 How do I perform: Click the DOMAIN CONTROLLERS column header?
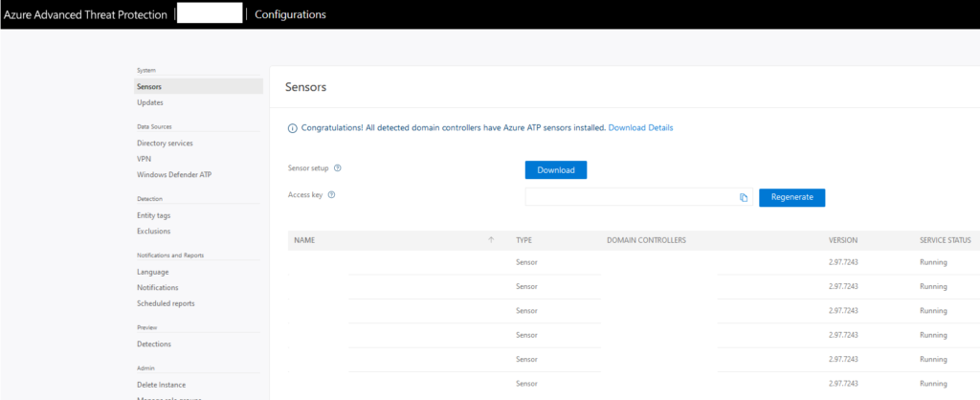click(646, 240)
